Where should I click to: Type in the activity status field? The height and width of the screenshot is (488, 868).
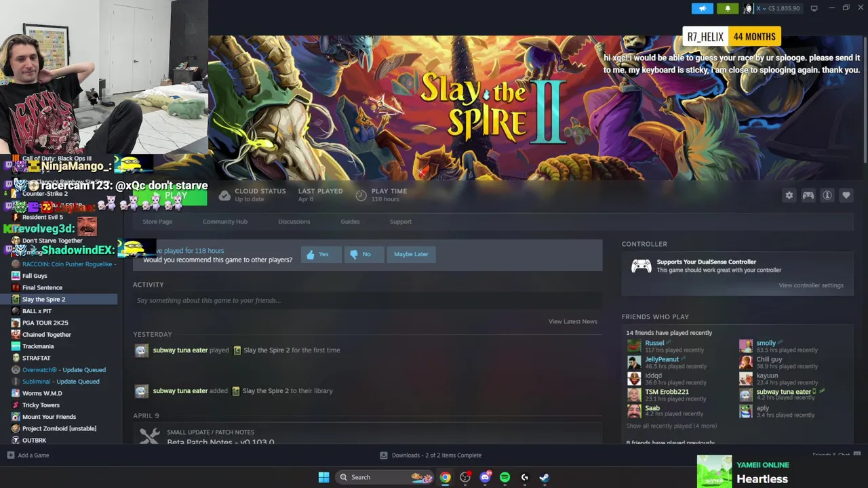pyautogui.click(x=368, y=300)
